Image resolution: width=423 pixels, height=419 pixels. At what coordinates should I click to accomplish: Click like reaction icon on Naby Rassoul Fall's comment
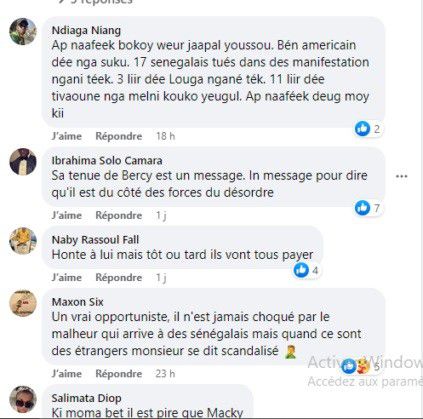[301, 270]
